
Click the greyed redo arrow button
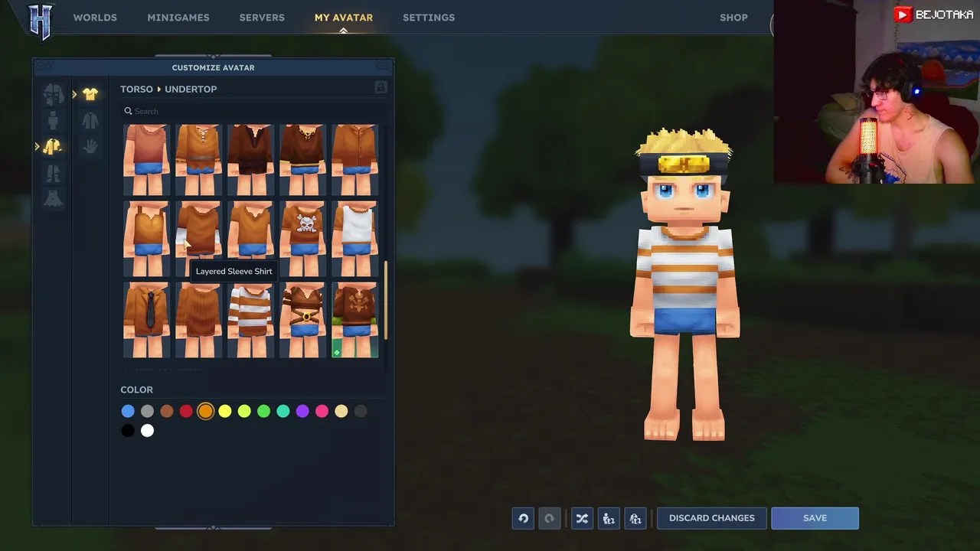[549, 518]
